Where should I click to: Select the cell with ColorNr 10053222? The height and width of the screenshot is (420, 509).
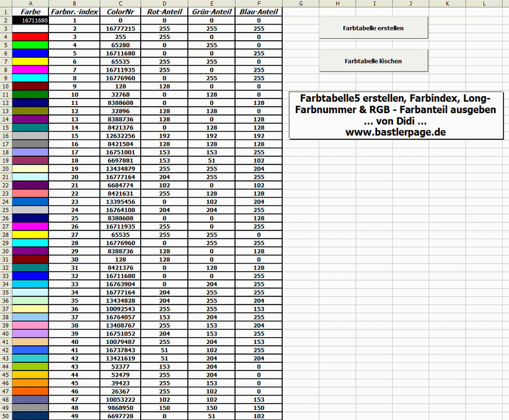pyautogui.click(x=121, y=399)
